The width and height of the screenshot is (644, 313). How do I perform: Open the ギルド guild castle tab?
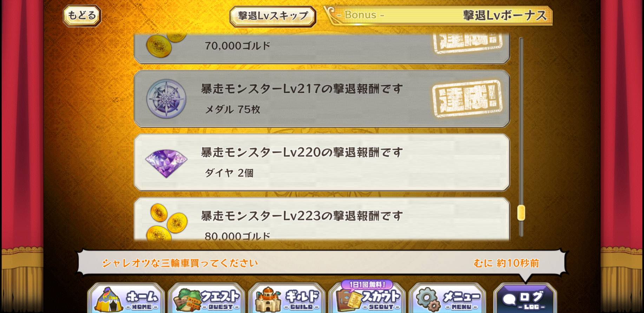coord(287,298)
